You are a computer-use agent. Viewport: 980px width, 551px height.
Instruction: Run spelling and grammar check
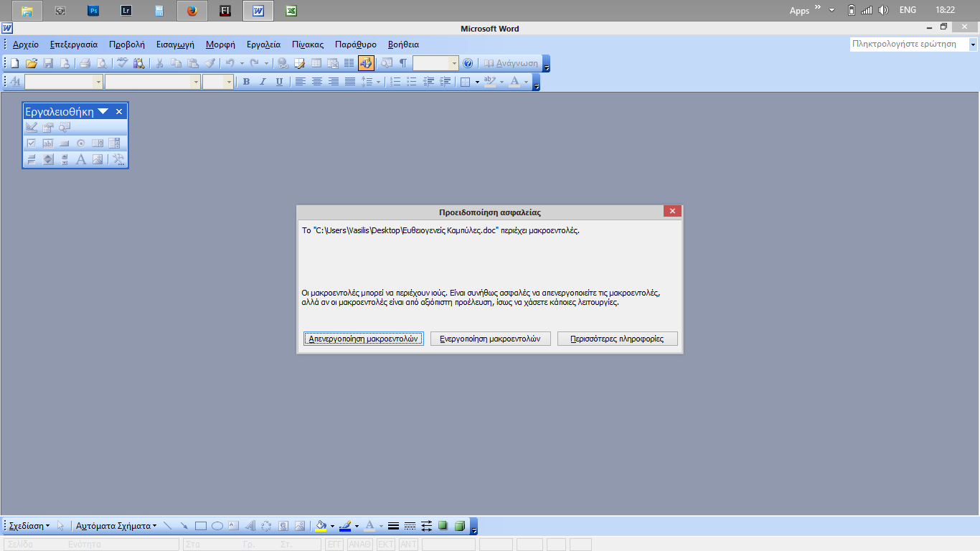[122, 63]
